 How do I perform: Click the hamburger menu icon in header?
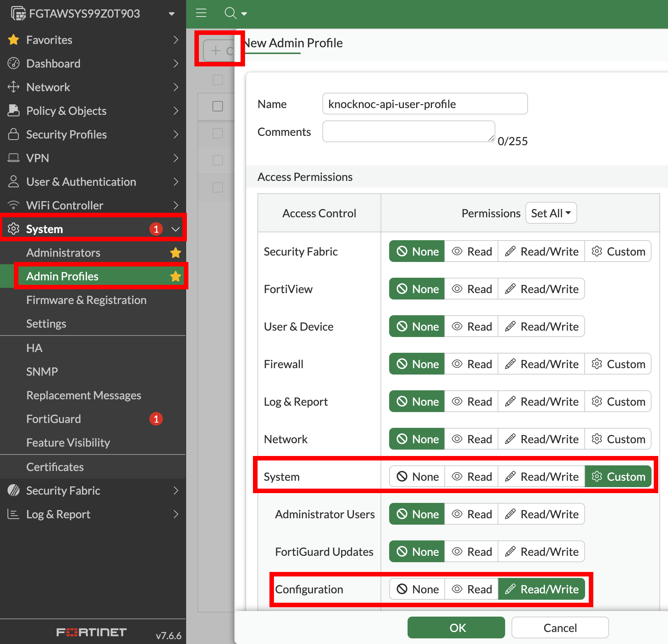(x=201, y=13)
